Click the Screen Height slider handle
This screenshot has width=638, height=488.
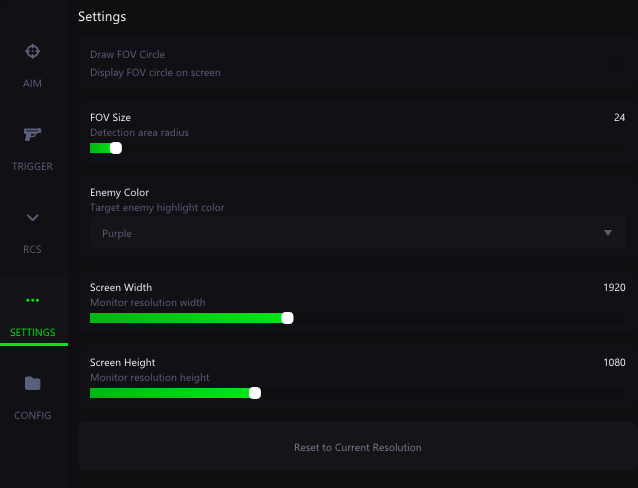[255, 393]
